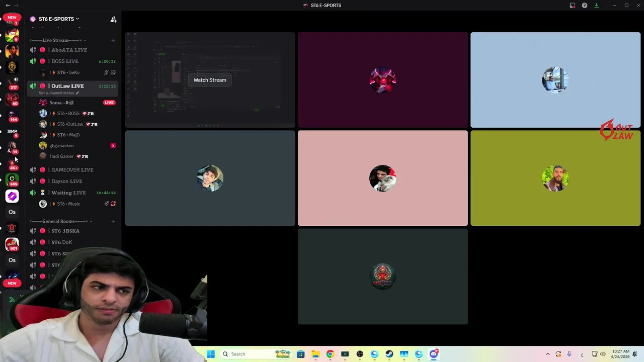Open the network icon in system tray
The image size is (644, 362).
tap(594, 354)
